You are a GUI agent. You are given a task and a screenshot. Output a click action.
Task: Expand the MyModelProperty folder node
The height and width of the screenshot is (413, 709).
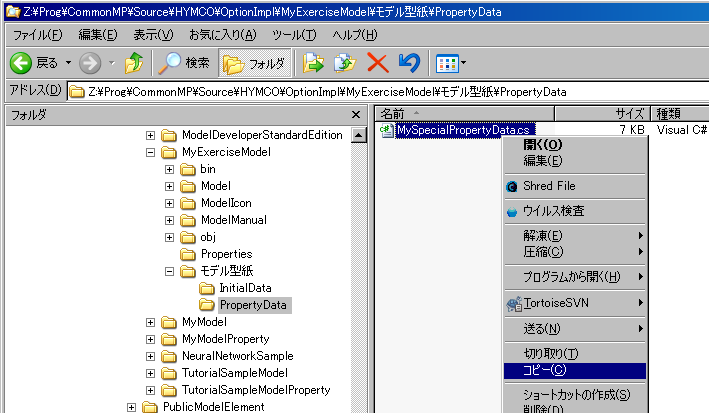[151, 339]
